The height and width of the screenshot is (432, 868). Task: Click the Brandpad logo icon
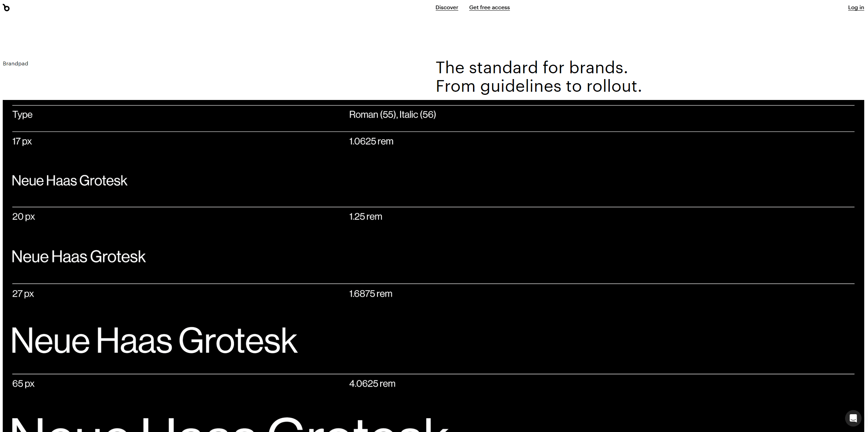click(6, 8)
